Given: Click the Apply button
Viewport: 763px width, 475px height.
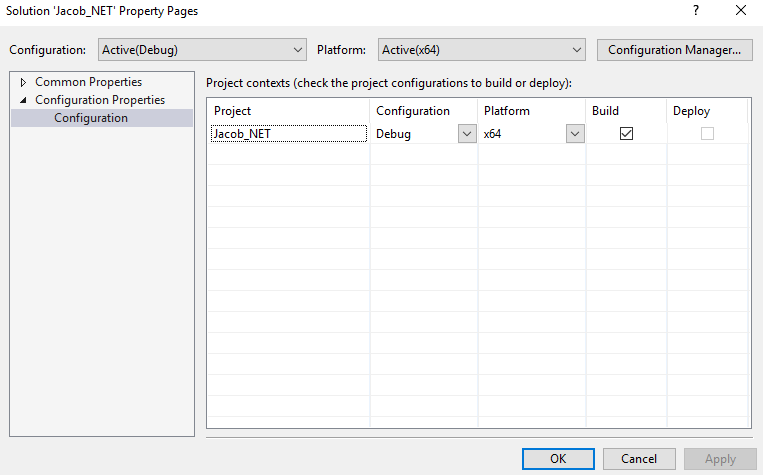Looking at the screenshot, I should point(720,459).
